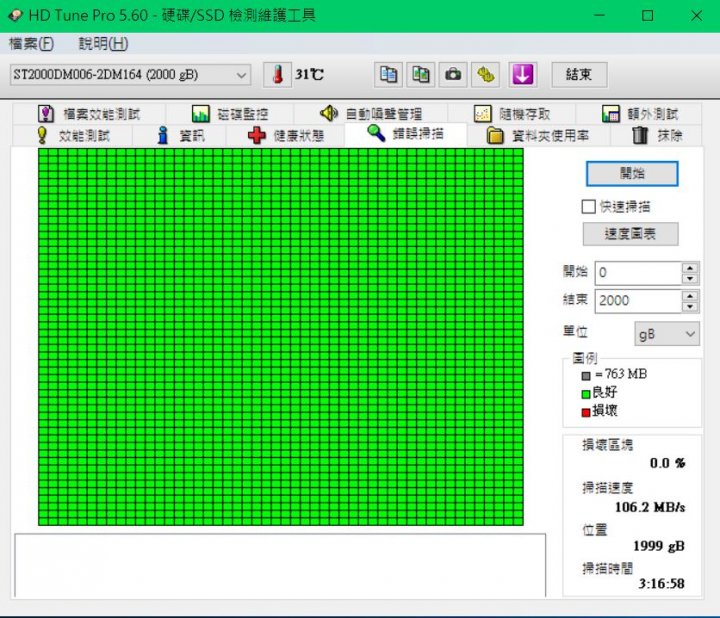Enable the 快速掃描 quick scan checkbox

(589, 207)
